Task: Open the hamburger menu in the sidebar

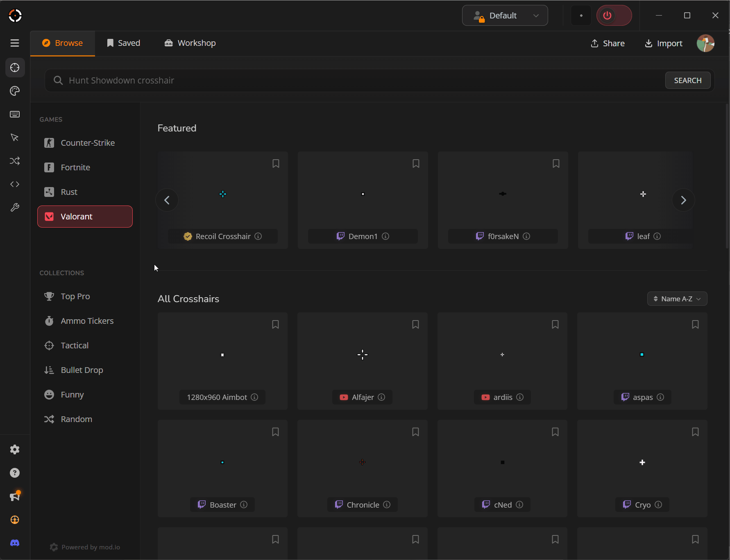Action: (x=15, y=43)
